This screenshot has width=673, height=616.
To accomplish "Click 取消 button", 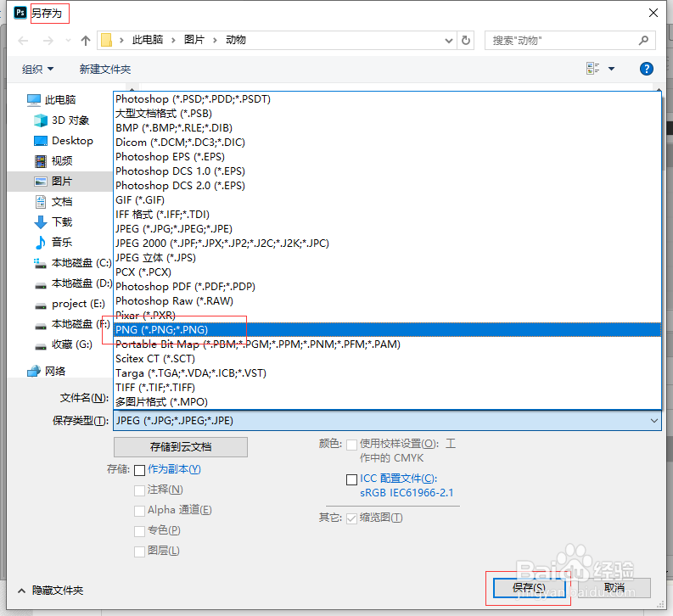I will [x=614, y=588].
